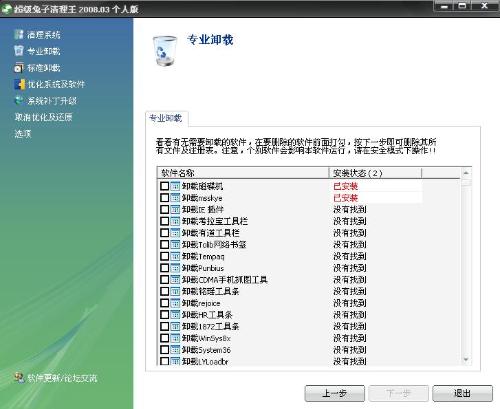This screenshot has width=500, height=409.
Task: Select the 卸载Tempaq checkbox
Action: (164, 256)
